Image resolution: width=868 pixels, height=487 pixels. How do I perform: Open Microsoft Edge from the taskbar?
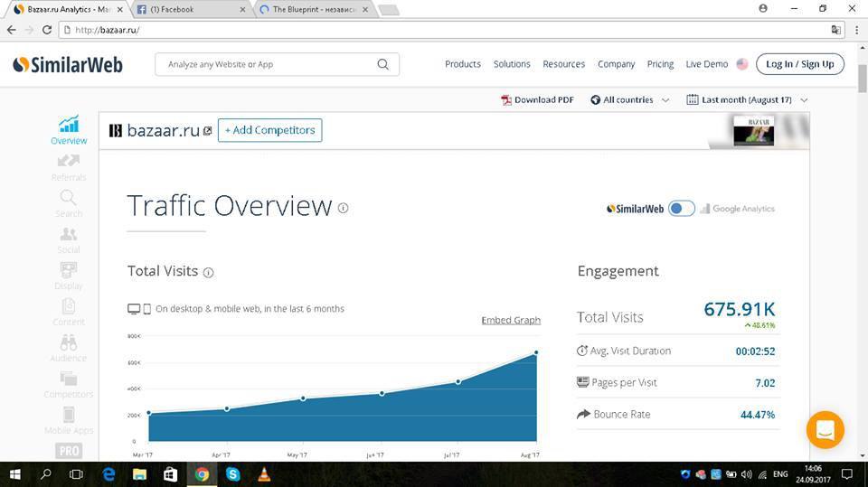[109, 474]
